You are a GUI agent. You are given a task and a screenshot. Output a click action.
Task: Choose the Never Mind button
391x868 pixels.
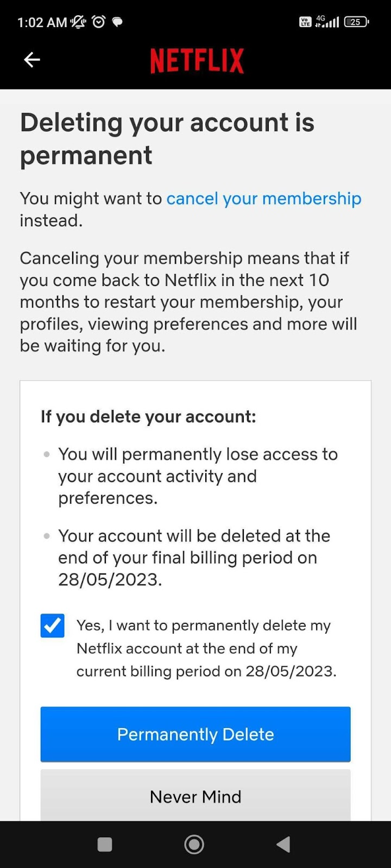pos(195,796)
